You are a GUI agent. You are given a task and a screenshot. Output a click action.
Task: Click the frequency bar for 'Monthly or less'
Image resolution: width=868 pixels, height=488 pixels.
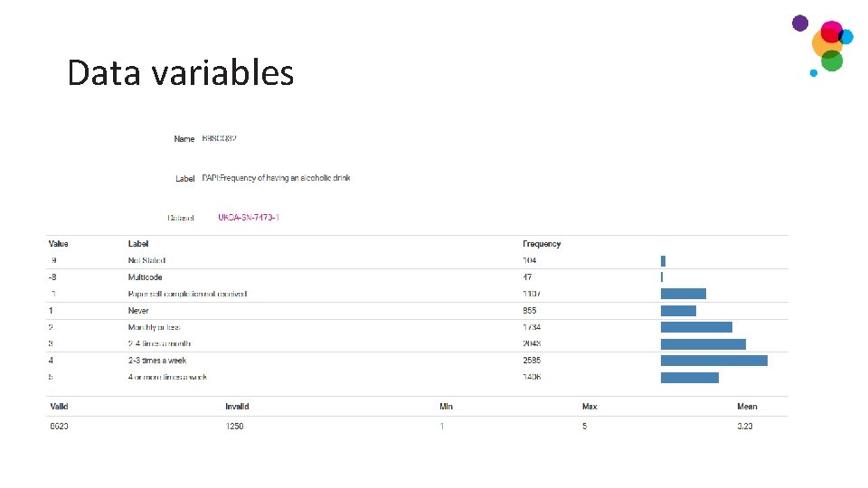click(696, 327)
